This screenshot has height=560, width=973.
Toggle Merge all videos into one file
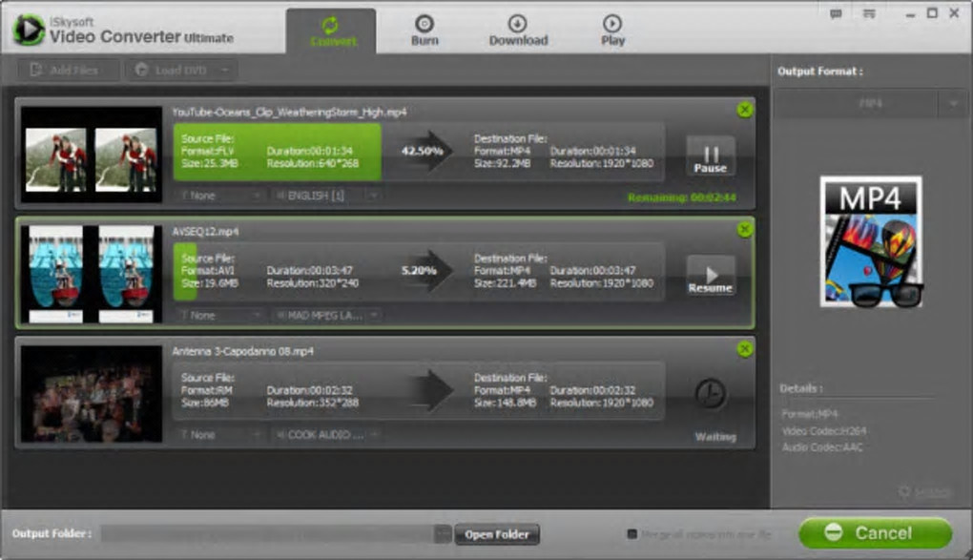pos(631,533)
